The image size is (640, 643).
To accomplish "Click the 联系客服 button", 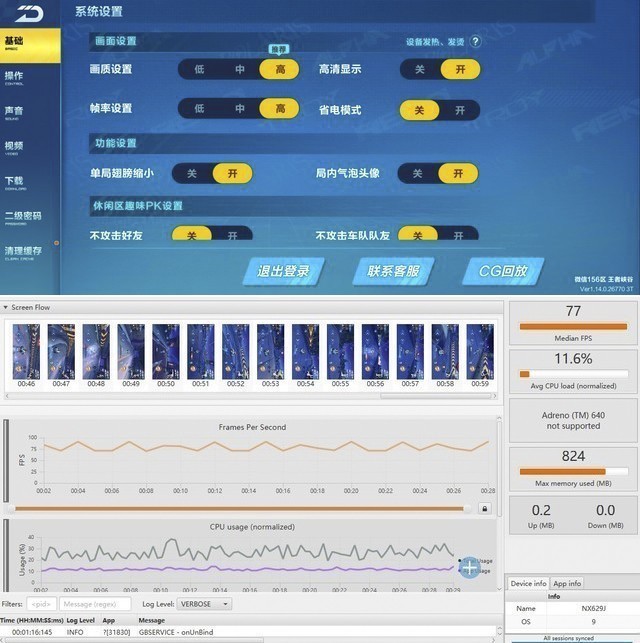I will (393, 271).
